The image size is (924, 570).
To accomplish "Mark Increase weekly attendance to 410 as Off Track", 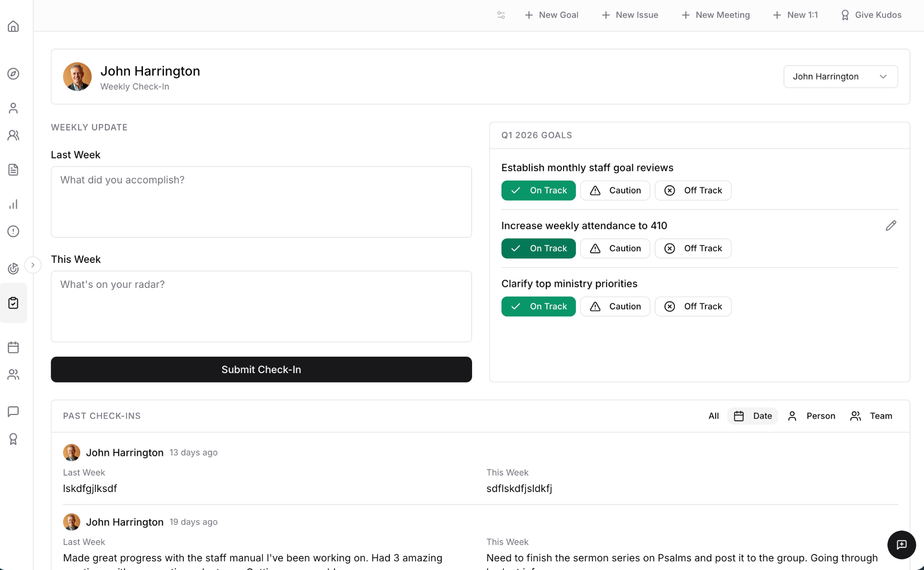I will [693, 248].
